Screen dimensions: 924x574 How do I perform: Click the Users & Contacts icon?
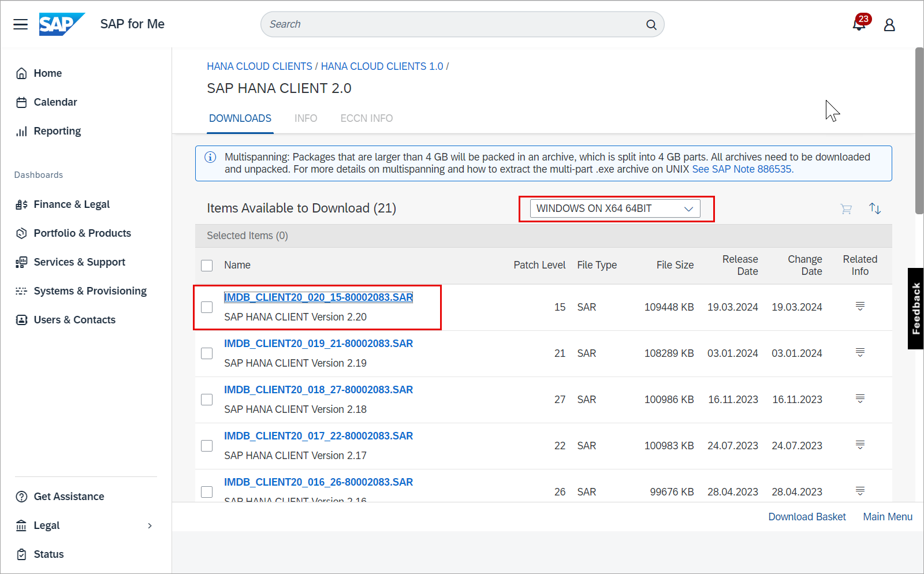click(21, 320)
